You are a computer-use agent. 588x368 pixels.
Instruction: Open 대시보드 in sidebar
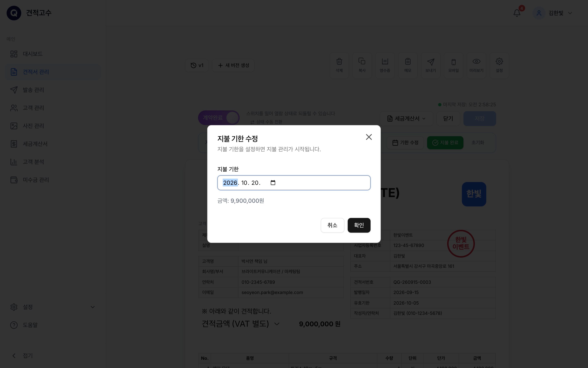click(x=53, y=54)
